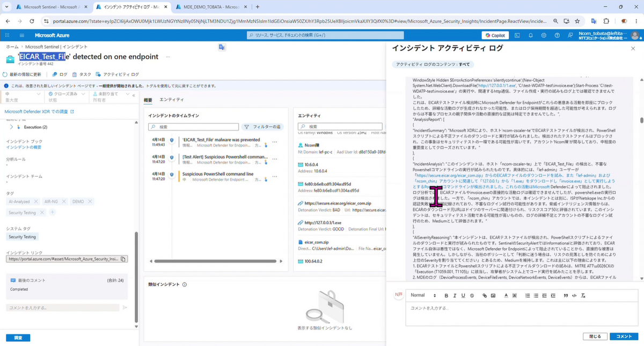Screen dimensions: 644x346
Task: Change the comment text color
Action: 506,295
